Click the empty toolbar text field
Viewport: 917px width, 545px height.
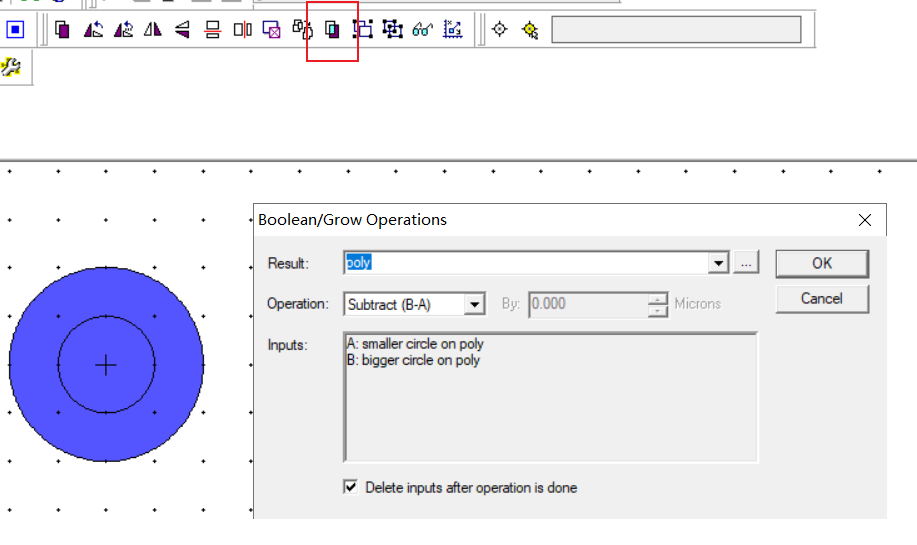[x=676, y=29]
